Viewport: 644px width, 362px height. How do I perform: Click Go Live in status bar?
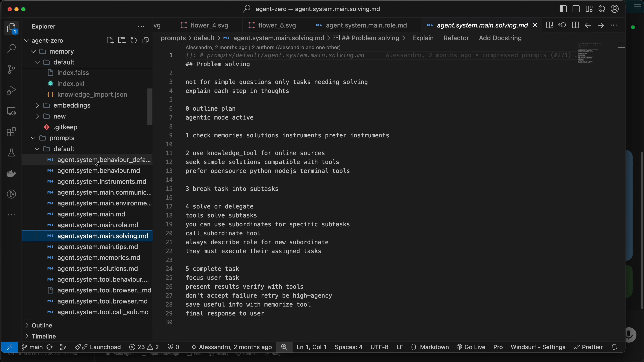[471, 347]
